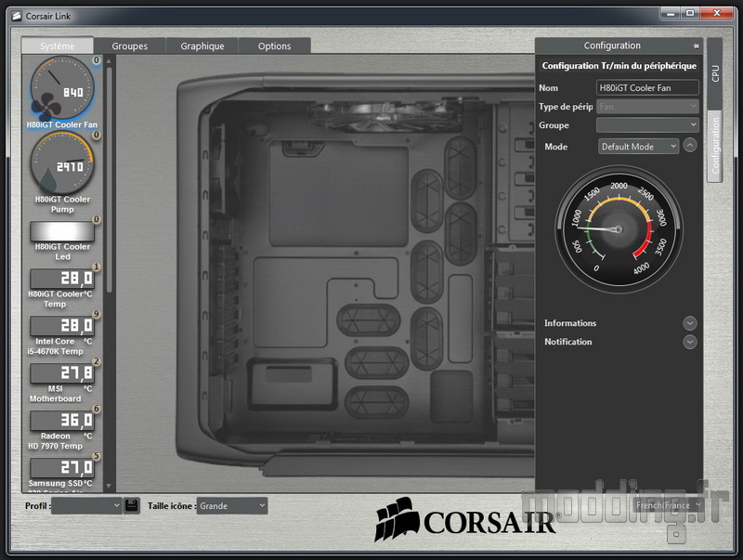Expand the Notification section
Viewport: 743px width, 560px height.
tap(690, 342)
